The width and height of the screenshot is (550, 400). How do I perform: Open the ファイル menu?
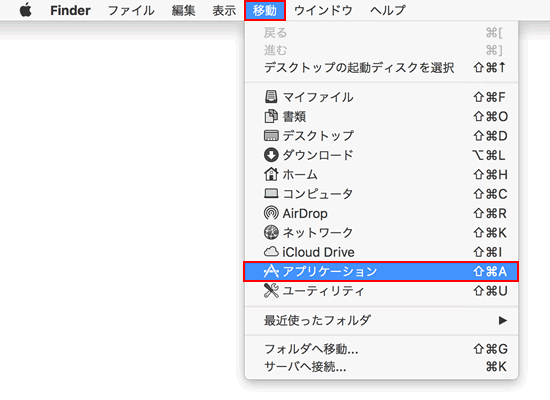pos(131,10)
